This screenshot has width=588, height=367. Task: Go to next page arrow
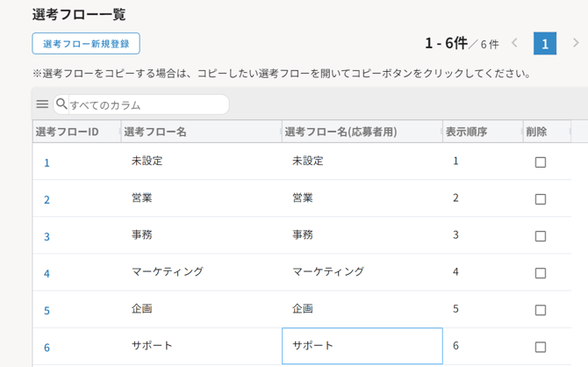point(576,43)
